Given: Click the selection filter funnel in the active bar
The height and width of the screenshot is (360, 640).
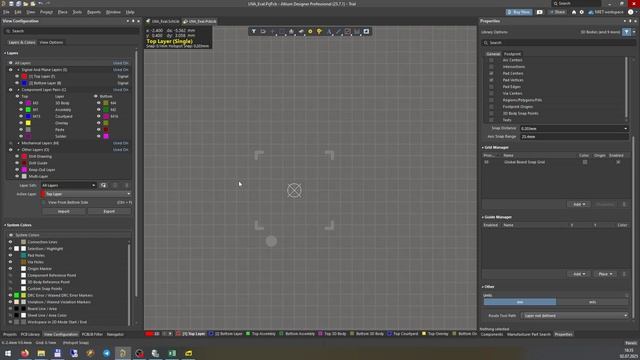Looking at the screenshot, I should tap(253, 31).
